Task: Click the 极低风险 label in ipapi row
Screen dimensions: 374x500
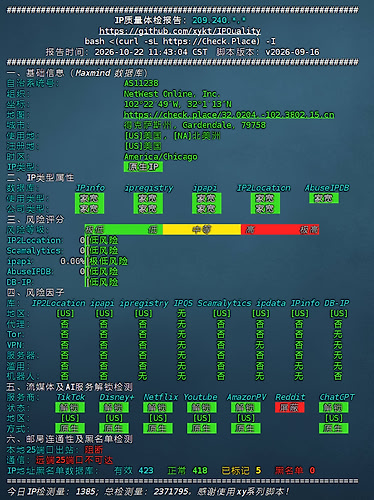Action: click(108, 261)
